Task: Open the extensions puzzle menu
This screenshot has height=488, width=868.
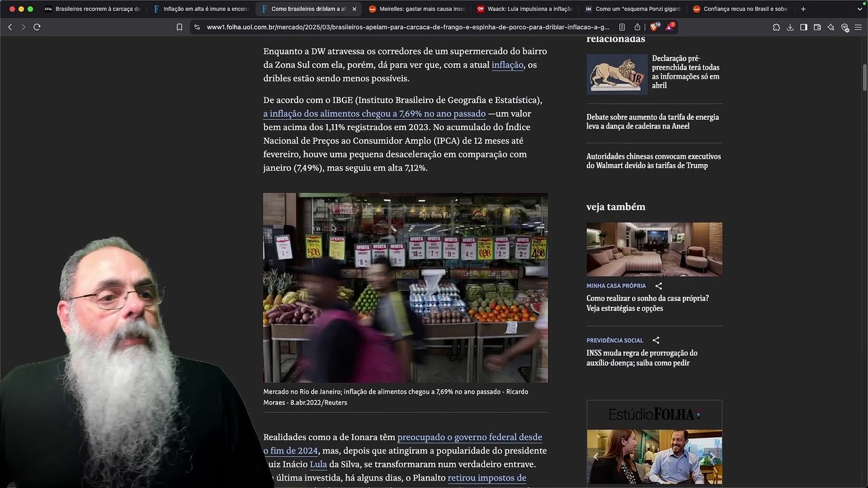Action: pyautogui.click(x=776, y=27)
